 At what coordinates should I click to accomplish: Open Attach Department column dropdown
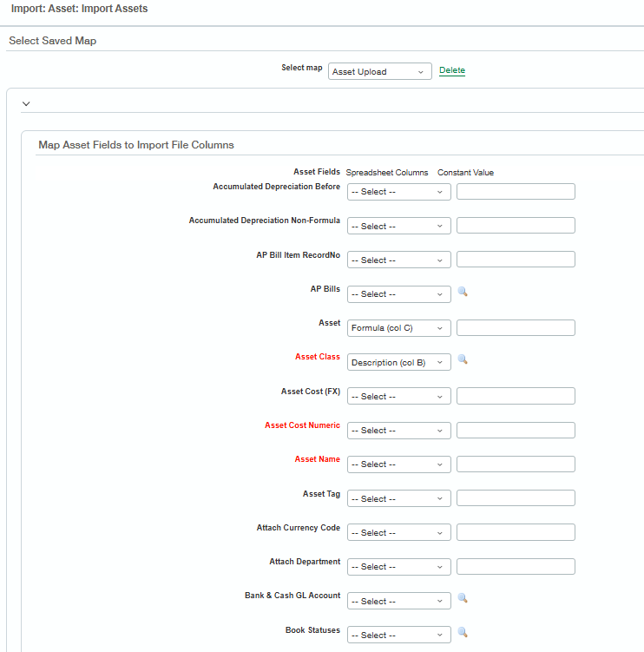tap(398, 567)
